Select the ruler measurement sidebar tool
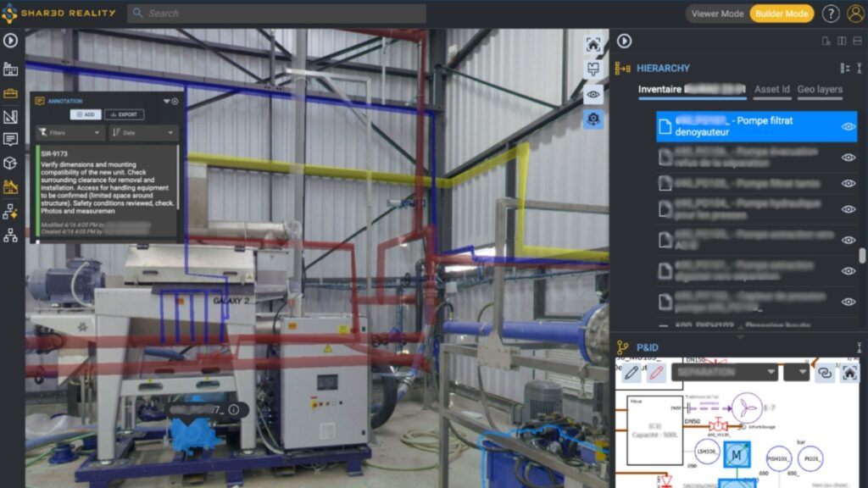 click(x=10, y=117)
